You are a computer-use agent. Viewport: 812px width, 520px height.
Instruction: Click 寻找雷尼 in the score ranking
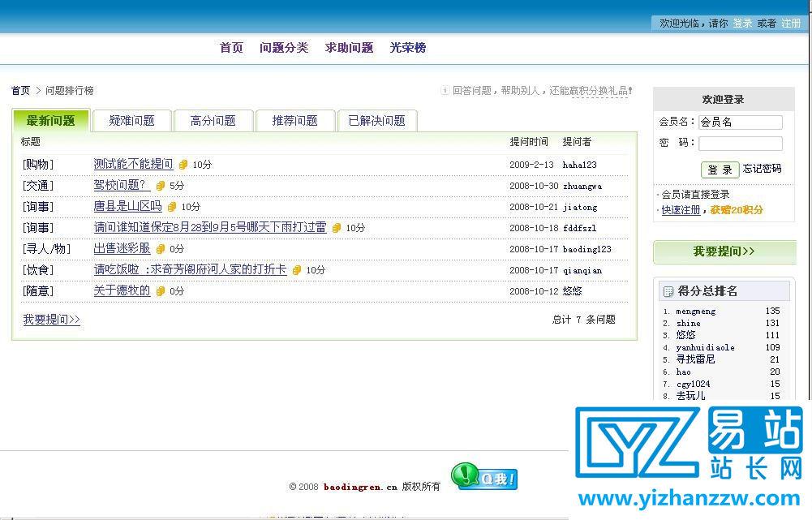pyautogui.click(x=695, y=359)
